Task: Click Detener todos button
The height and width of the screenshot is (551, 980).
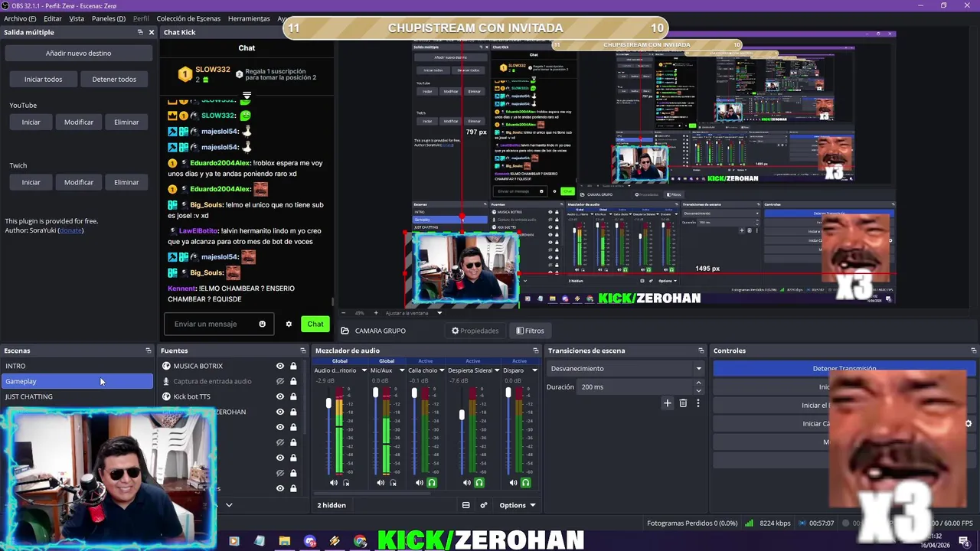Action: pyautogui.click(x=114, y=79)
